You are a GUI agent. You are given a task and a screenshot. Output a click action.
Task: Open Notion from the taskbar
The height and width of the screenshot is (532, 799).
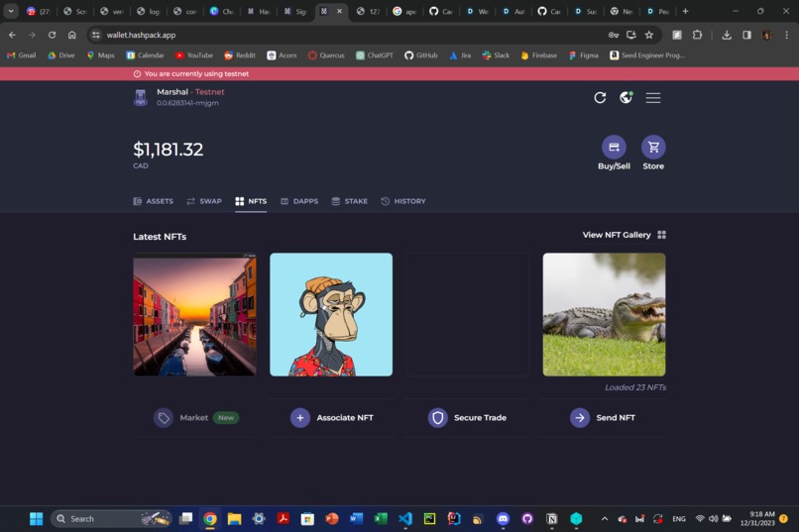pyautogui.click(x=552, y=519)
